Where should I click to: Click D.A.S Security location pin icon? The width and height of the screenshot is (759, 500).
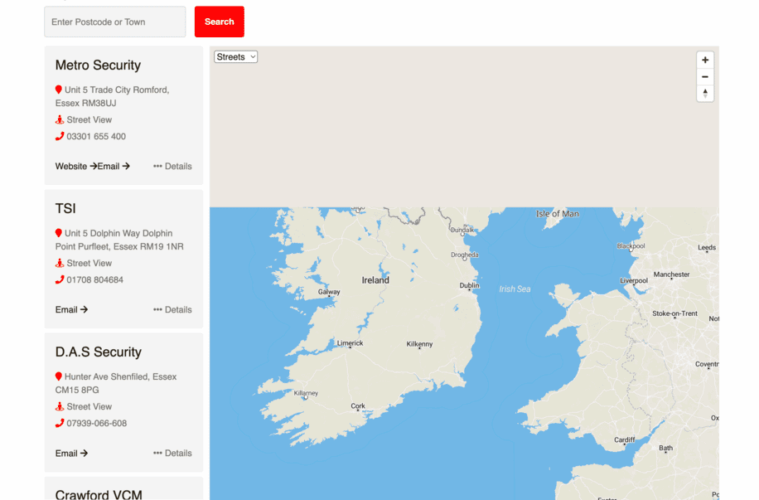59,376
